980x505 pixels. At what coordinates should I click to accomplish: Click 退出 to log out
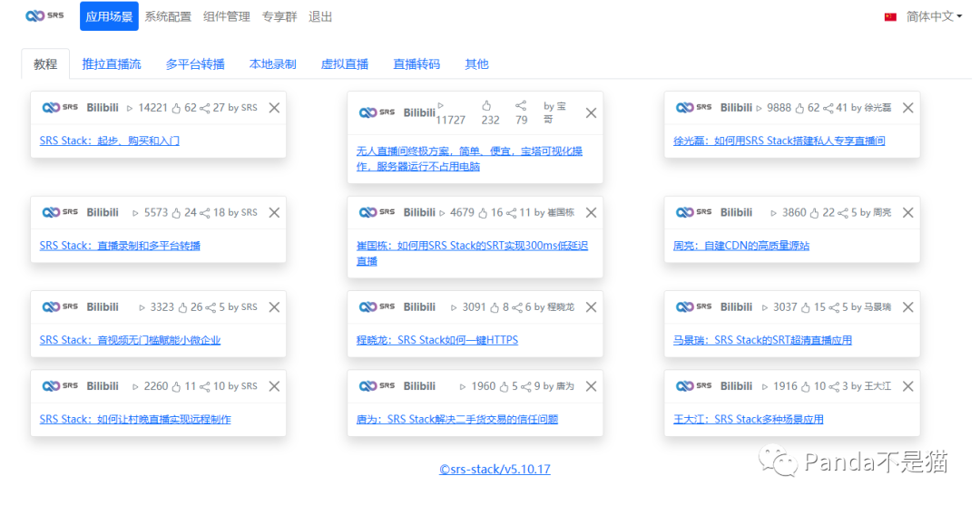(x=320, y=17)
